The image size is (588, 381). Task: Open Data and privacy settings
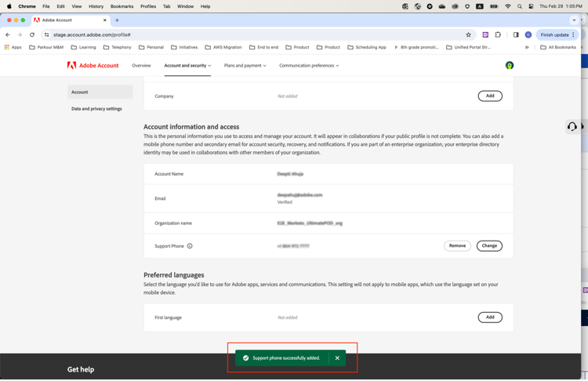96,109
